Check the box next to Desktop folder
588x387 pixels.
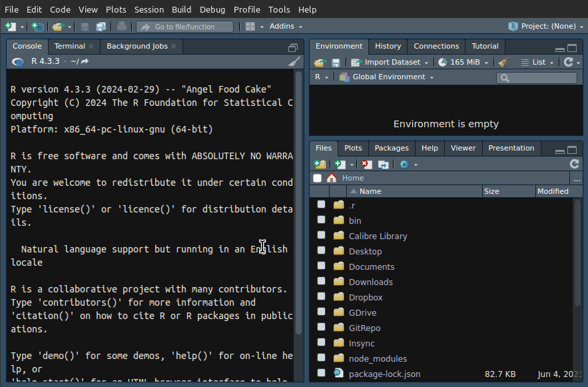[322, 251]
